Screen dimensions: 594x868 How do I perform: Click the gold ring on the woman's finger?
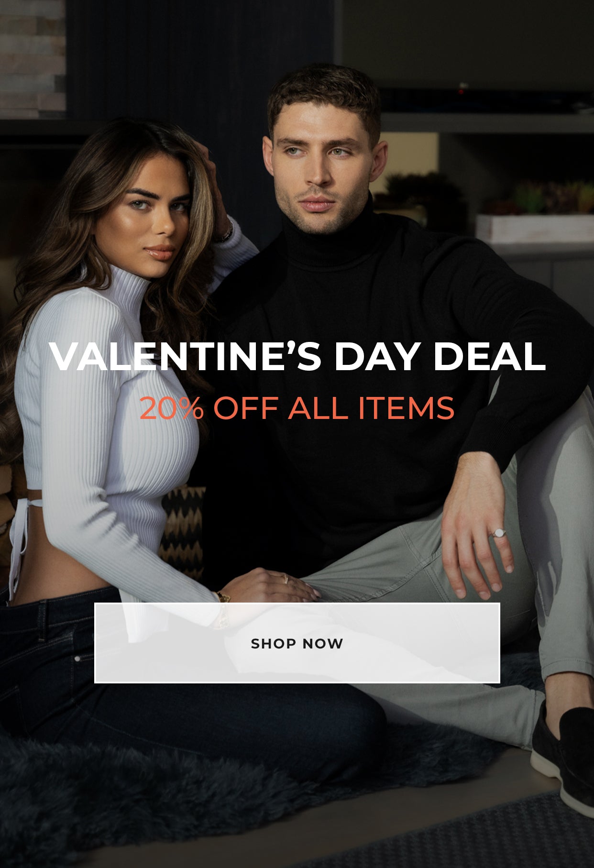pyautogui.click(x=286, y=579)
